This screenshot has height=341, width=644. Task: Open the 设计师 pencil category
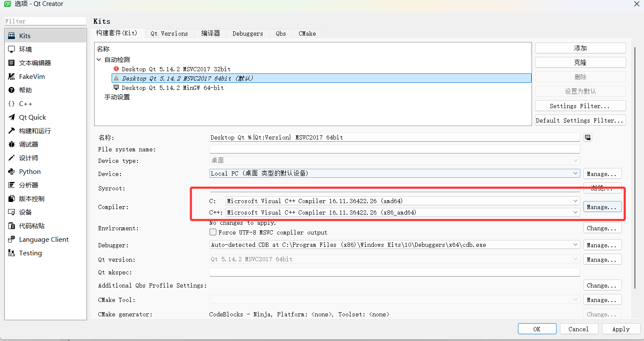[x=11, y=158]
